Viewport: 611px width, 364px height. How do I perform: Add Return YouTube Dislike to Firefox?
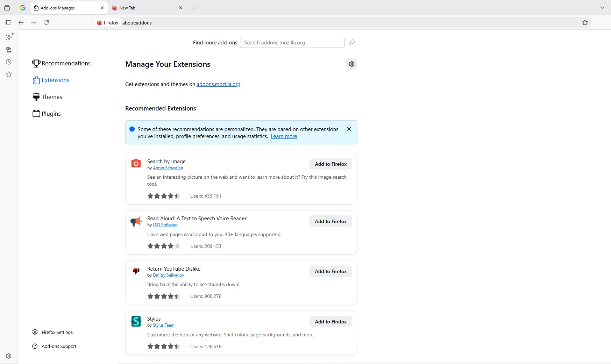point(331,271)
